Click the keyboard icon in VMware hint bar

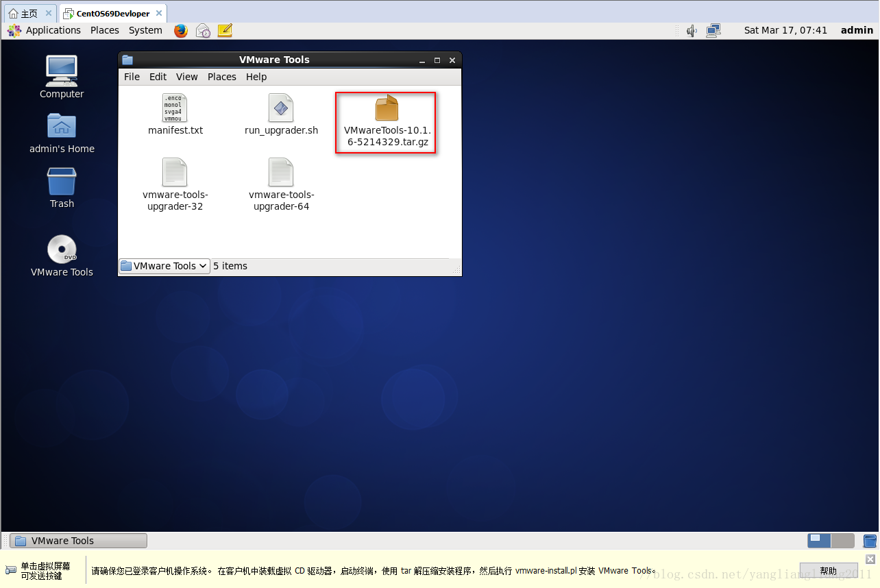(11, 570)
